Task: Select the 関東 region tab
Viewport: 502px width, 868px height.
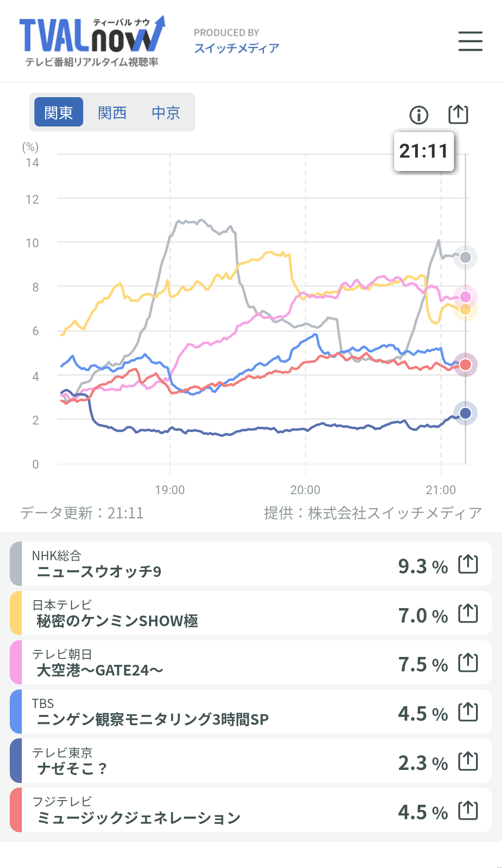Action: point(59,112)
